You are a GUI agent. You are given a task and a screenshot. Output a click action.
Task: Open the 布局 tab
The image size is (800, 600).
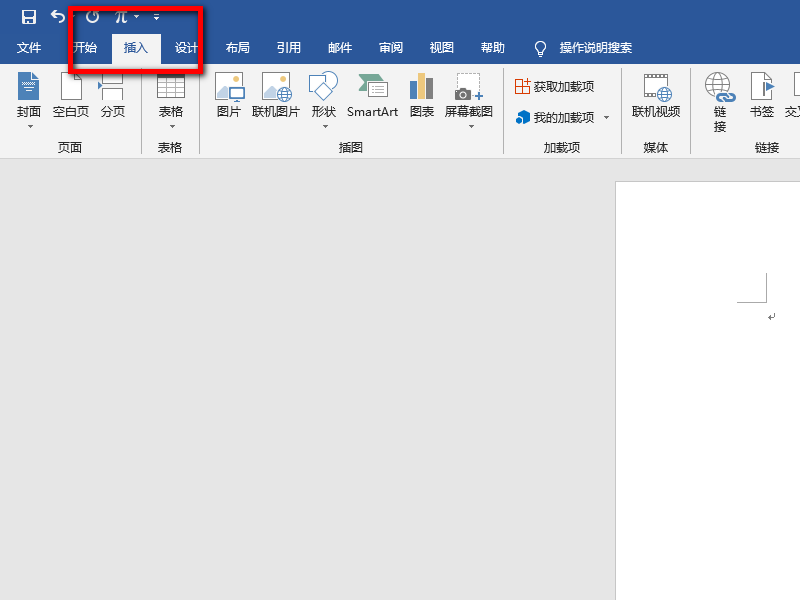238,48
